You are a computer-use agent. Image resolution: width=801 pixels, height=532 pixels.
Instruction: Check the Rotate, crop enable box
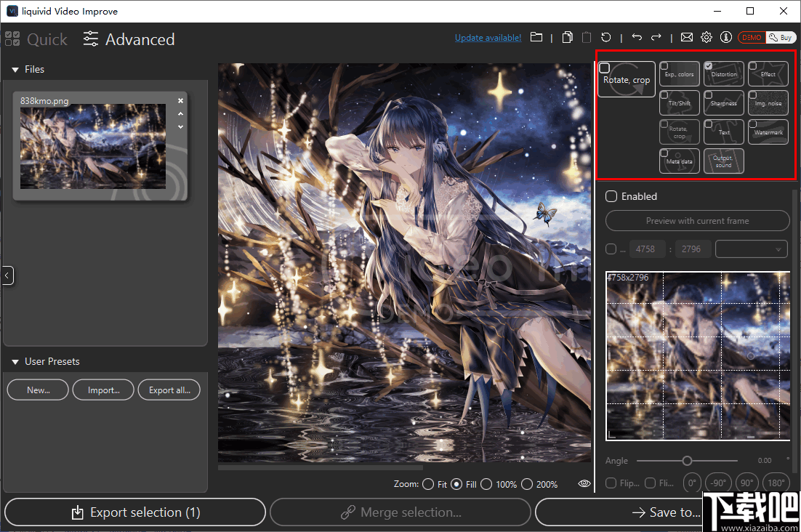604,66
